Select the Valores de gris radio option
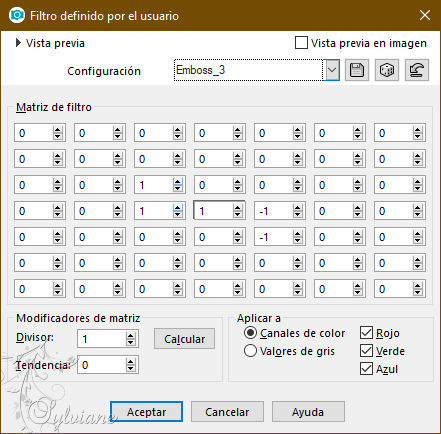Screen dimensions: 441x434 pyautogui.click(x=250, y=351)
